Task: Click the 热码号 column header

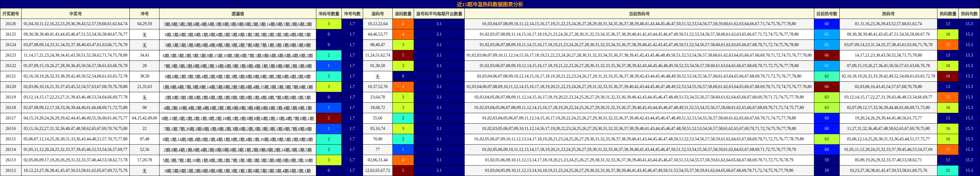Action: click(888, 14)
